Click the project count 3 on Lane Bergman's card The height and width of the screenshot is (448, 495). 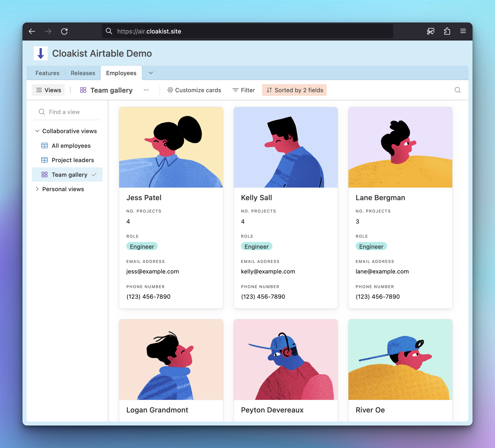point(357,222)
